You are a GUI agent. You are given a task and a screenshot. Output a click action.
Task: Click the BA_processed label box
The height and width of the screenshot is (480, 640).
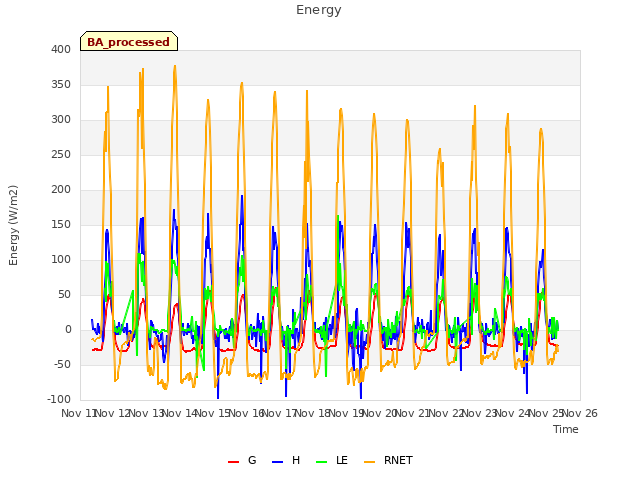pyautogui.click(x=129, y=41)
